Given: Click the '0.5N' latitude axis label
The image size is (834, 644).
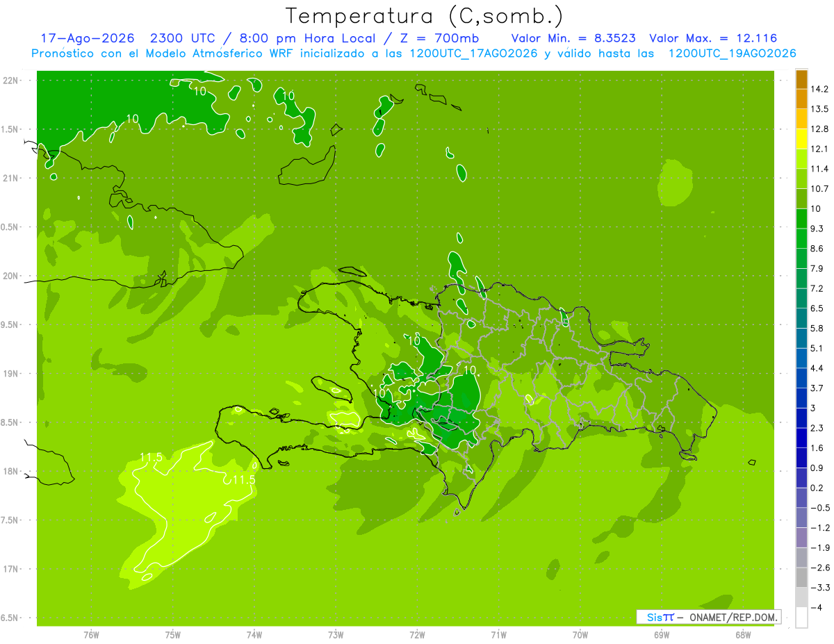Looking at the screenshot, I should (10, 227).
